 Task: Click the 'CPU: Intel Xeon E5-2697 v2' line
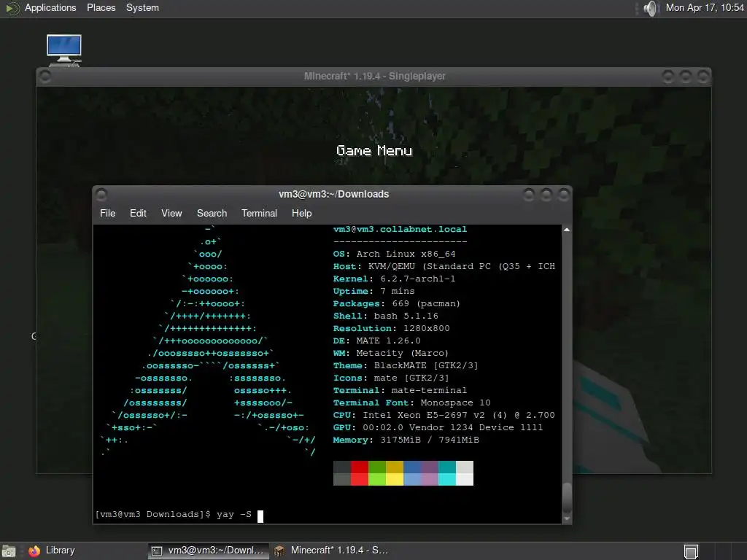pyautogui.click(x=444, y=415)
